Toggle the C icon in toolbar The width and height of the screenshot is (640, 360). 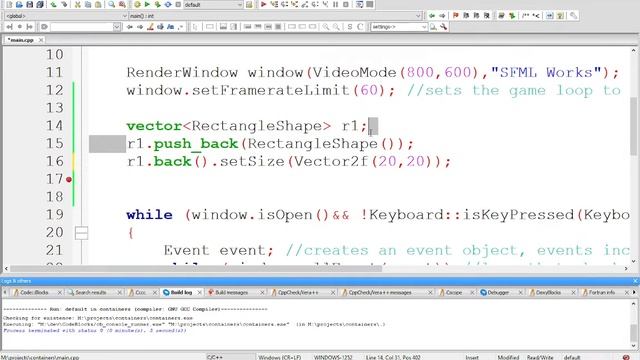click(360, 27)
